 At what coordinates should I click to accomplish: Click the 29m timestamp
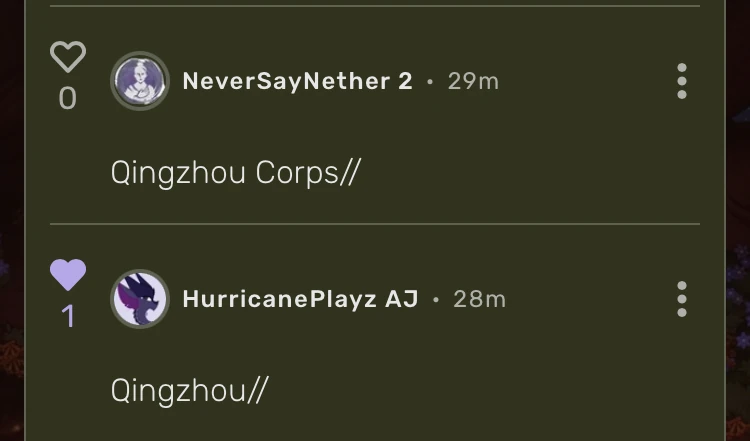click(473, 81)
